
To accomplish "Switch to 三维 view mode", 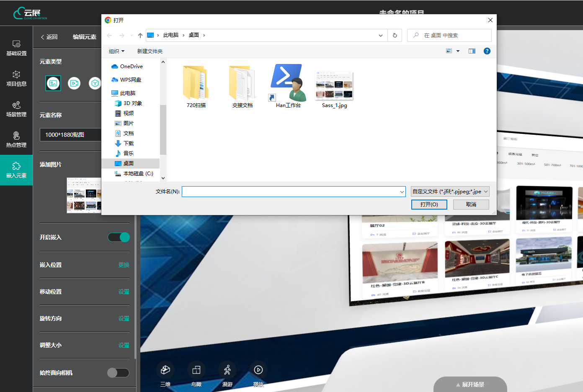I will click(165, 370).
